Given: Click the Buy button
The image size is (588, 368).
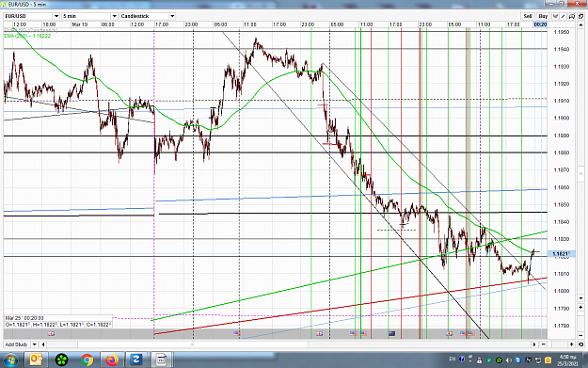Looking at the screenshot, I should click(543, 16).
